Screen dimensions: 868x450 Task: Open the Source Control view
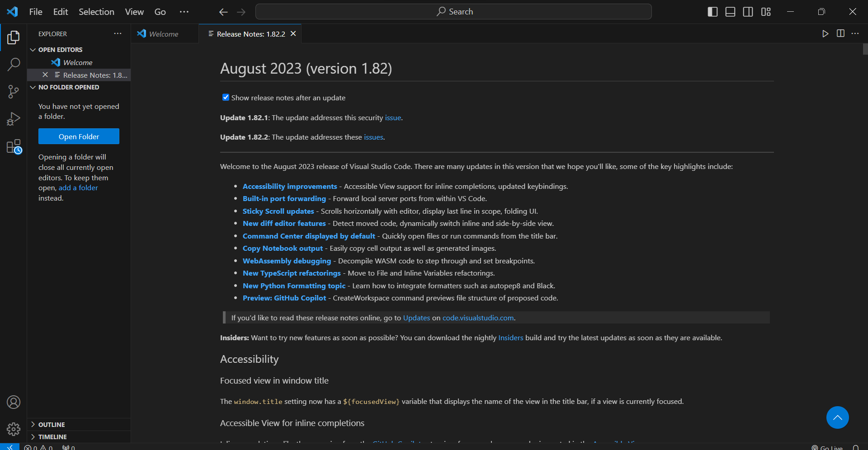point(14,92)
